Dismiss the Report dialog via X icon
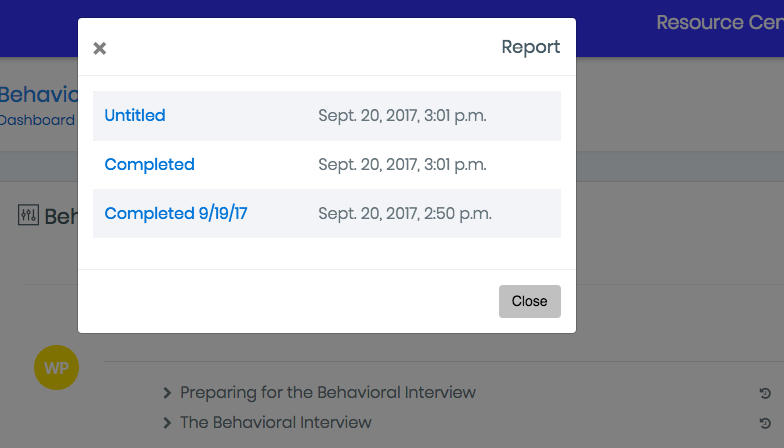 coord(100,48)
